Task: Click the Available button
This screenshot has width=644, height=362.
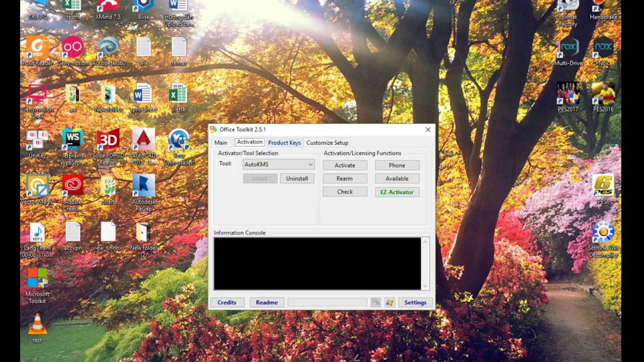Action: click(x=397, y=178)
